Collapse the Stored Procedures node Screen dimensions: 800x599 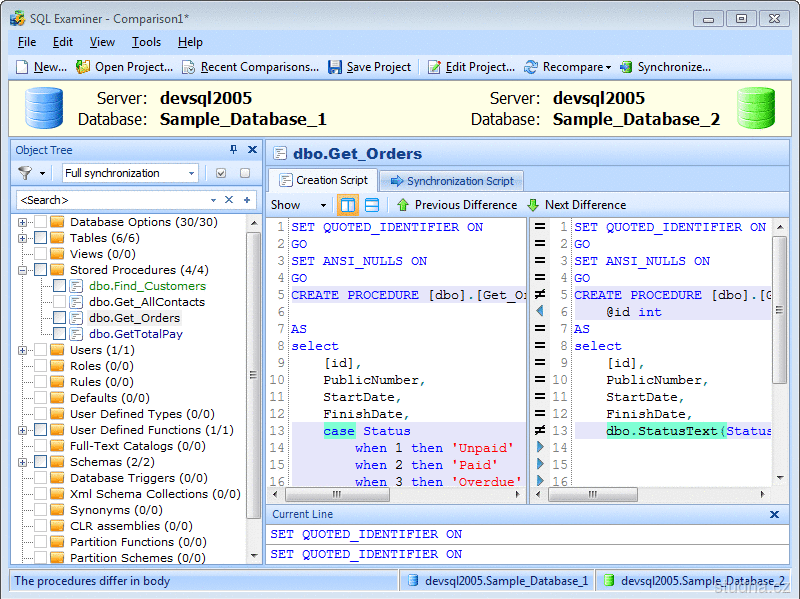point(22,270)
